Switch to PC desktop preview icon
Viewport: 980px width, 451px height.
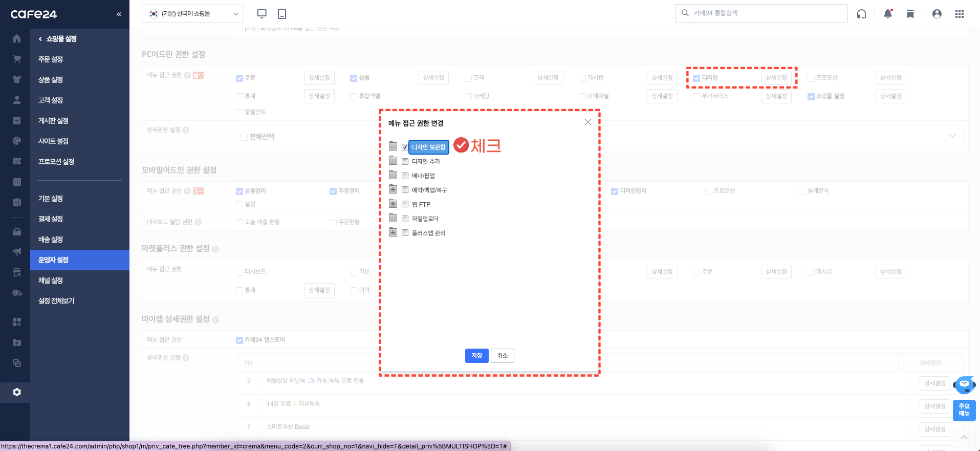262,14
